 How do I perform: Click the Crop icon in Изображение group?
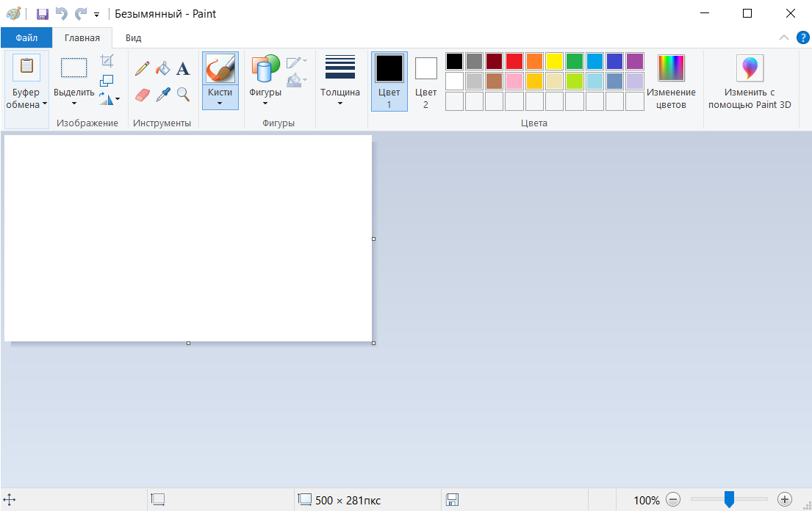(107, 60)
